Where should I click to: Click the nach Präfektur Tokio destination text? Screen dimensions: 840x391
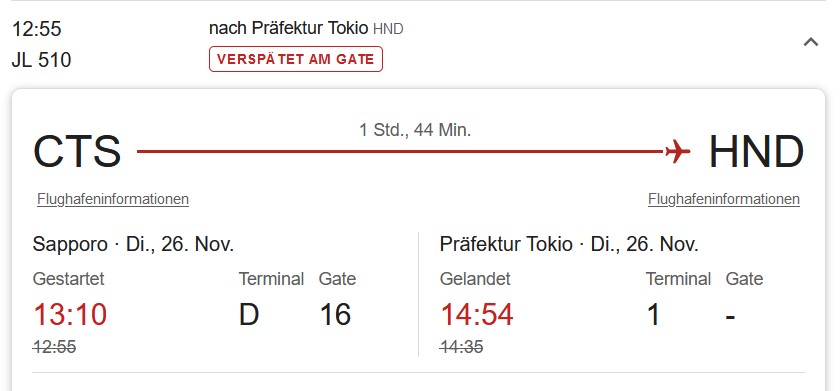[x=289, y=28]
